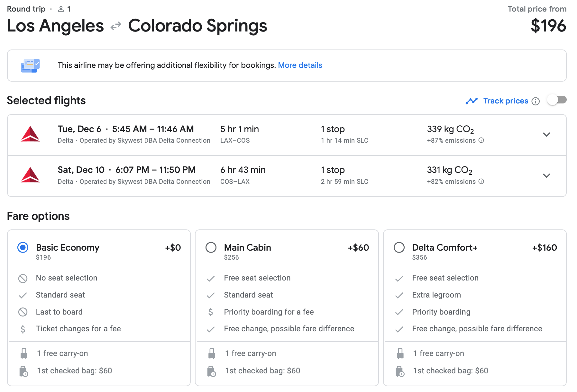Select the Delta Comfort+ fare radio button
This screenshot has width=577, height=392.
pos(399,247)
